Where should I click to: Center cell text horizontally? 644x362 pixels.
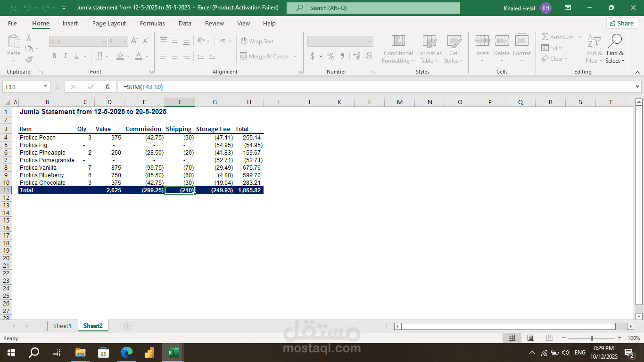(175, 56)
